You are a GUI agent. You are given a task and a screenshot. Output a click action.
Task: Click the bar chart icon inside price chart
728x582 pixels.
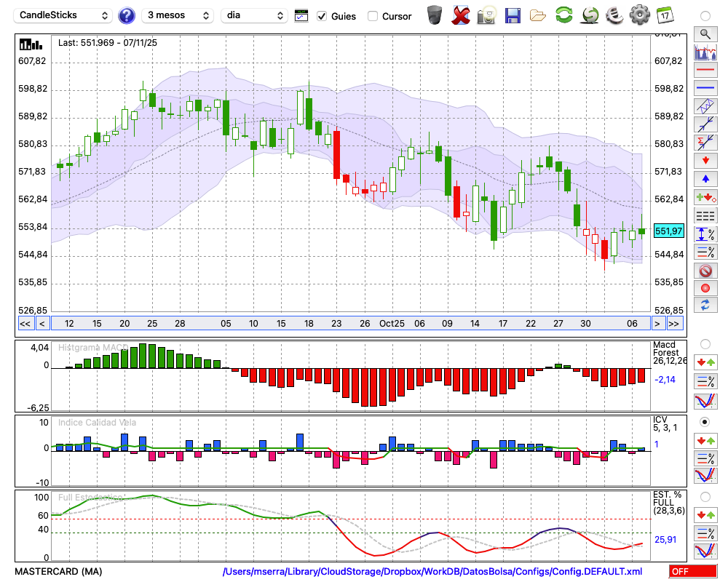(x=31, y=44)
